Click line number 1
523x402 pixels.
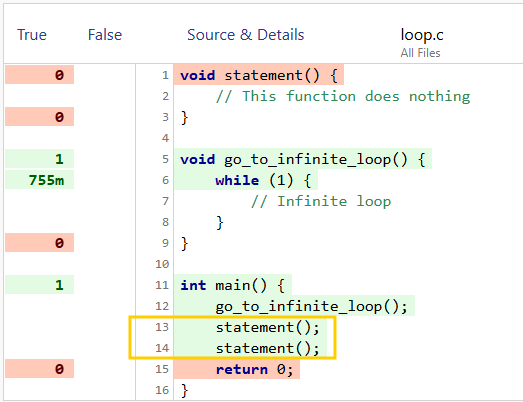coord(165,75)
